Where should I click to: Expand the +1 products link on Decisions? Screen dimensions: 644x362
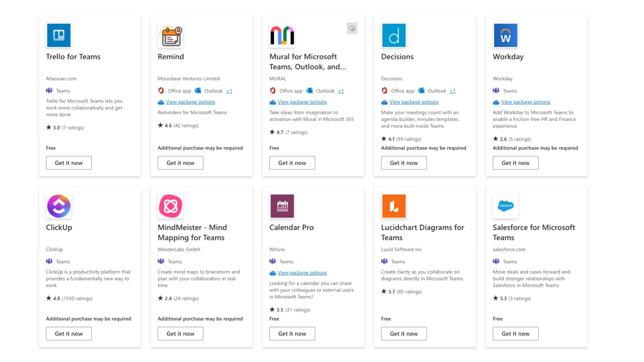(452, 91)
